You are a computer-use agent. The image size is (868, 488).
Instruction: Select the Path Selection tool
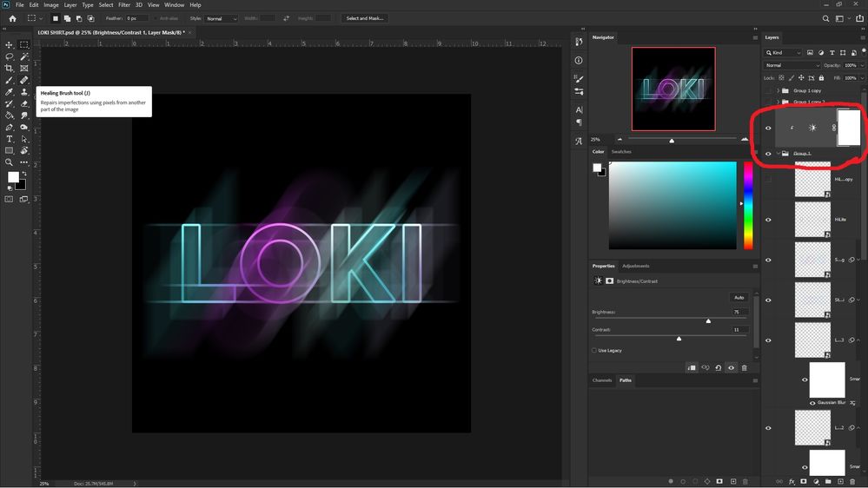(x=23, y=139)
